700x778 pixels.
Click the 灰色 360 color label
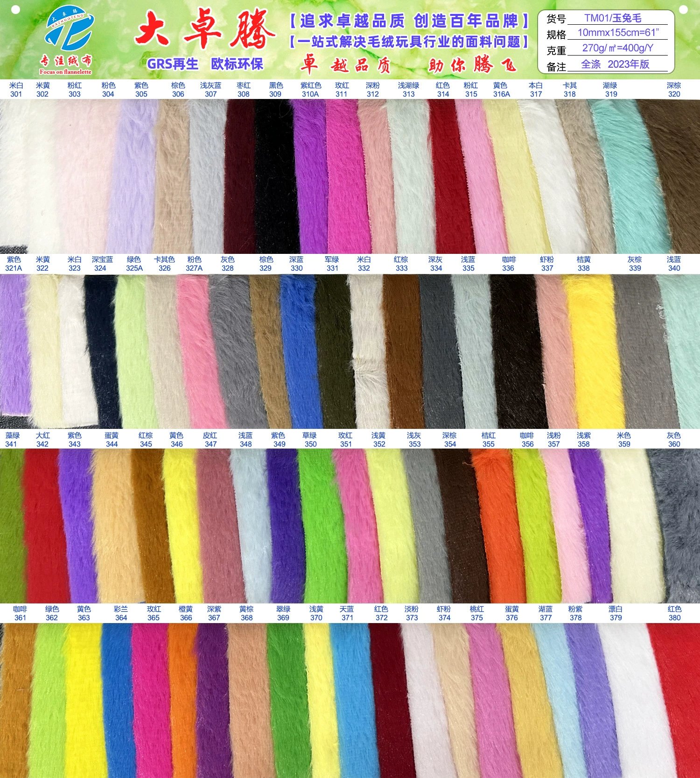[674, 440]
